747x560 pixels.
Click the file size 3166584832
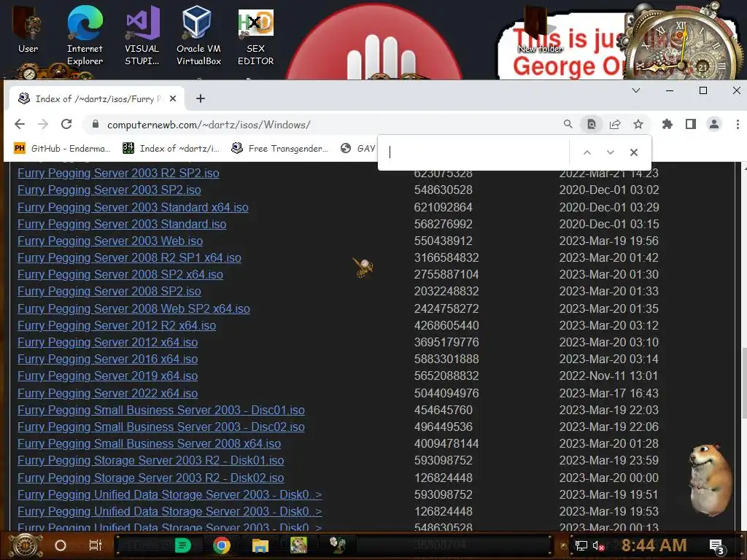point(446,257)
